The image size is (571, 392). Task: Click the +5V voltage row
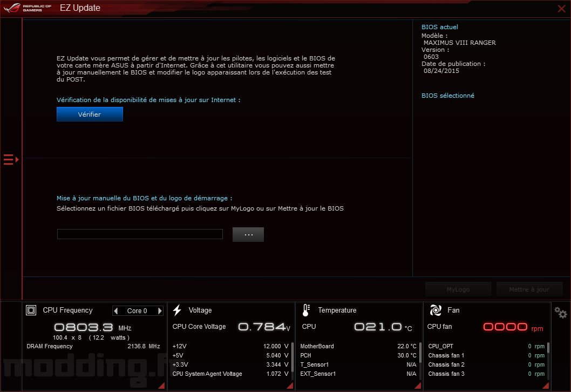point(230,355)
